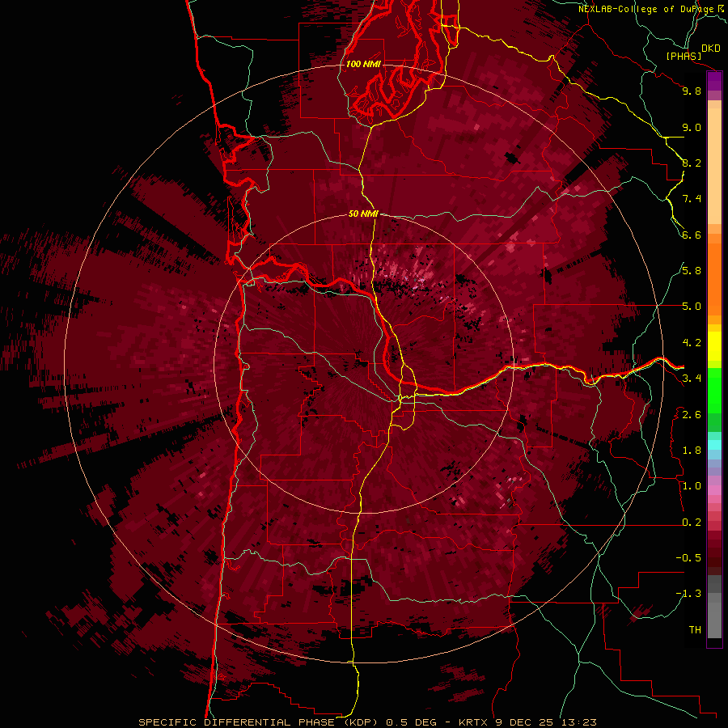This screenshot has height=728, width=728.
Task: Click the 3.4 value on the scale
Action: tap(692, 379)
